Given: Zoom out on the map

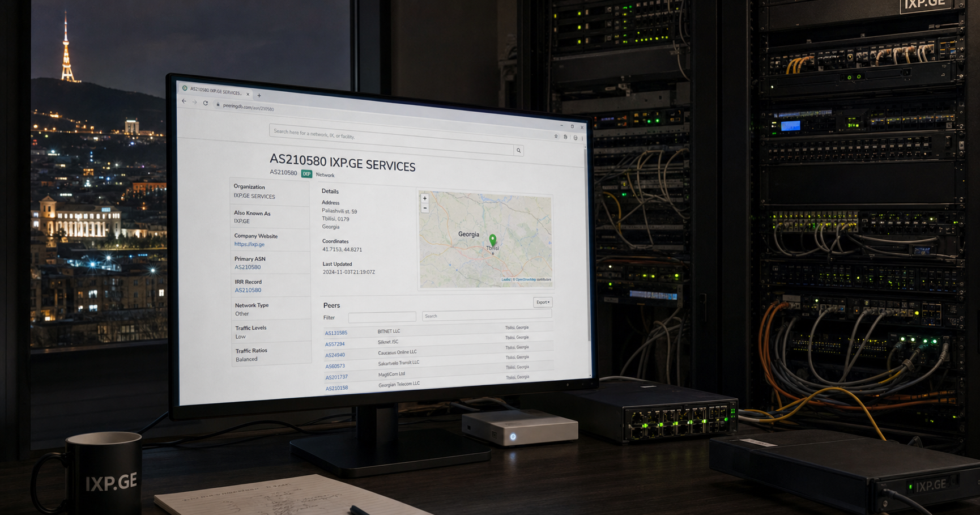Looking at the screenshot, I should [x=425, y=208].
